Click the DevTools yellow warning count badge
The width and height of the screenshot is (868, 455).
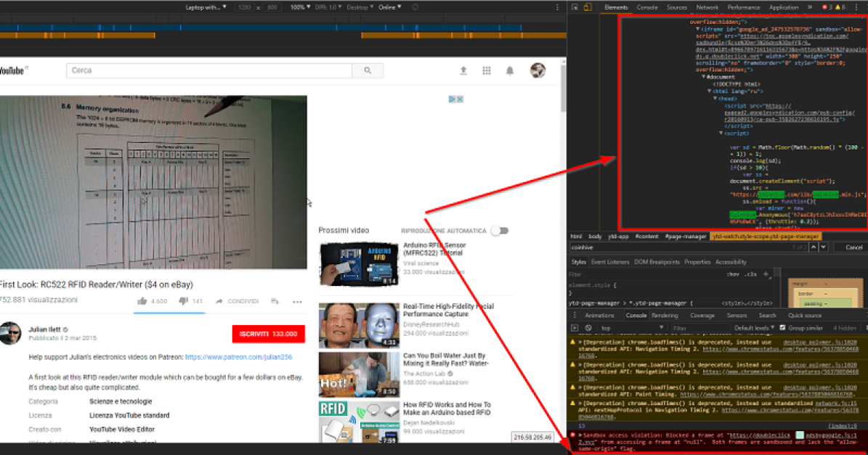click(840, 7)
